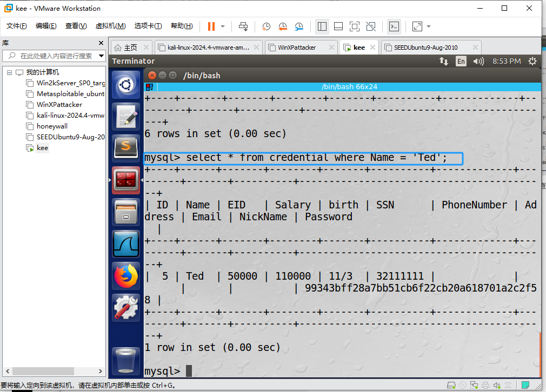Revert to the previous snapshot
The width and height of the screenshot is (546, 392).
point(283,26)
